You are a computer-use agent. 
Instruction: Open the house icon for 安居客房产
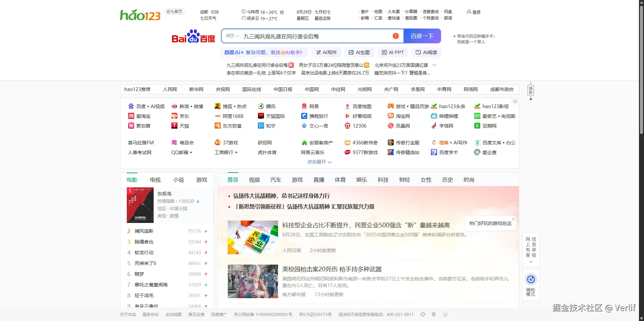(x=304, y=143)
